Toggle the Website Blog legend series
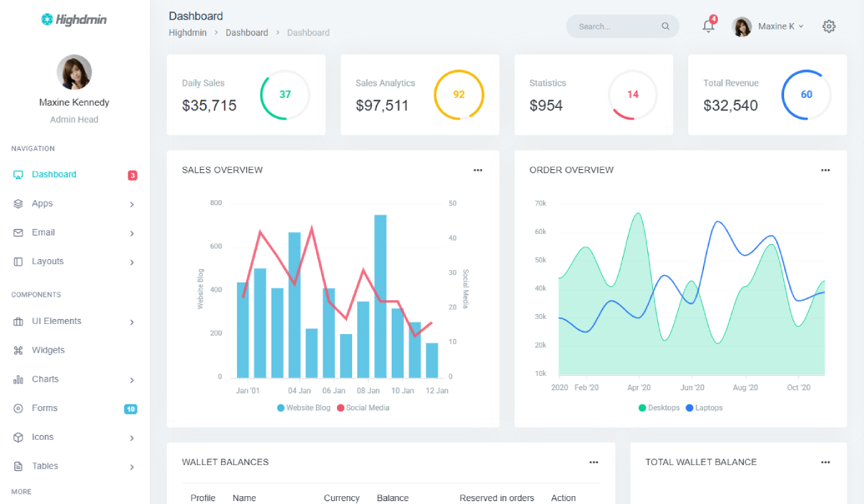 [304, 408]
